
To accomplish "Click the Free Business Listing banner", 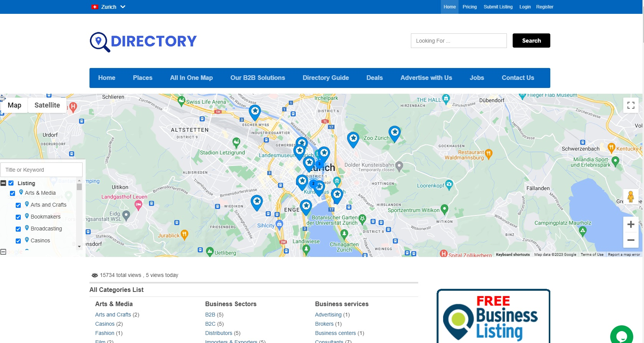I will 493,316.
